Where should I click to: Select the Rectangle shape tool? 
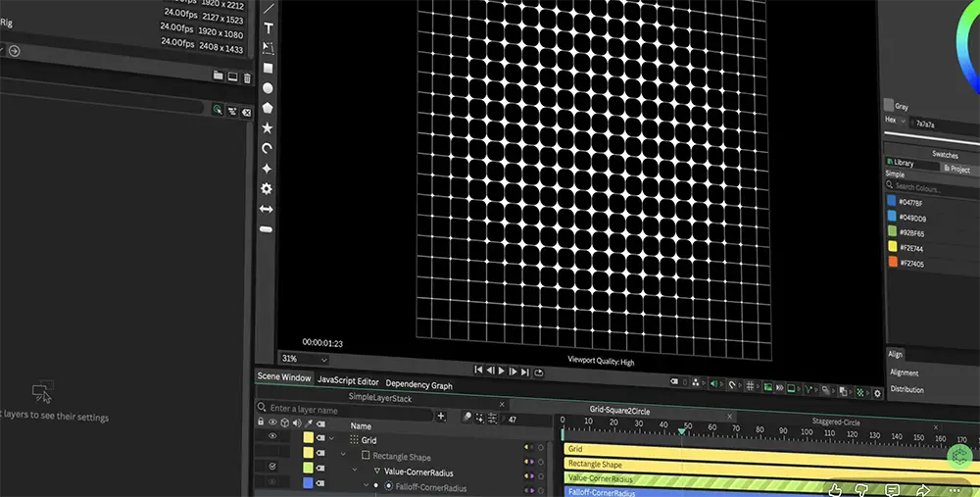click(268, 69)
